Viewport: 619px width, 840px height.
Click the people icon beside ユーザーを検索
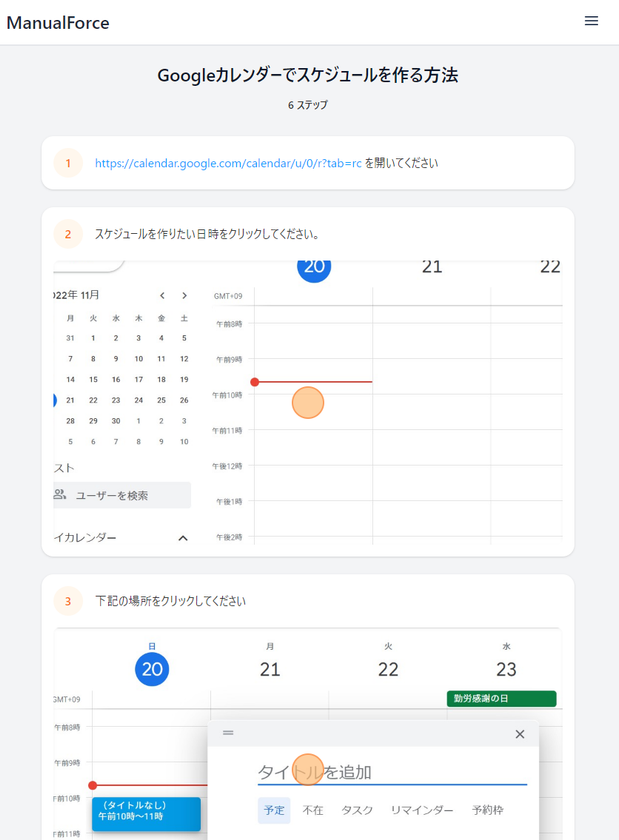click(x=59, y=494)
